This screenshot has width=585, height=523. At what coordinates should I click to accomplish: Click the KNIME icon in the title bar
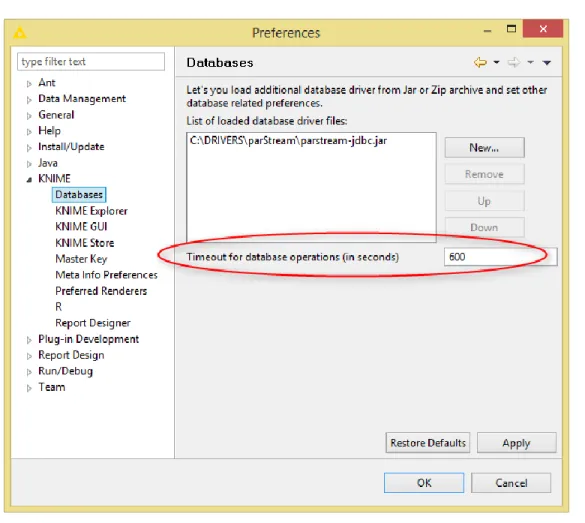click(20, 33)
